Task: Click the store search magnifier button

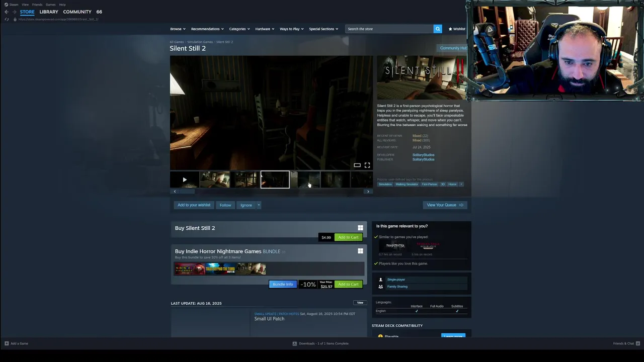Action: coord(438,29)
